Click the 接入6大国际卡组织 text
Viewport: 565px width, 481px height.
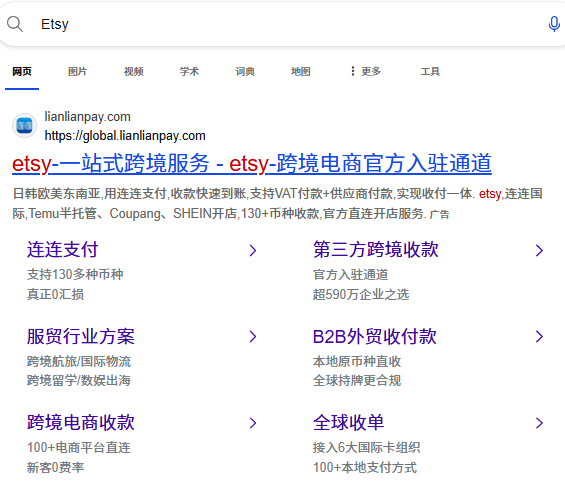(x=366, y=447)
